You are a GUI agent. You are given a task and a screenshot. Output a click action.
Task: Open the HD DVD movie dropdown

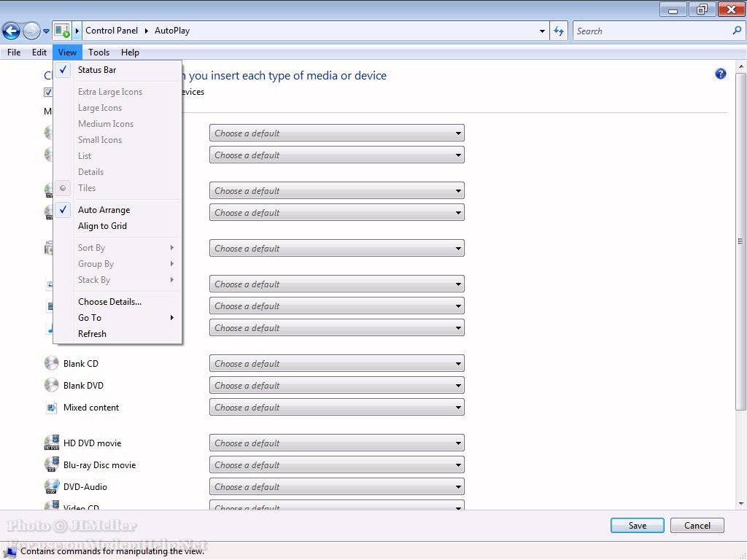(337, 443)
